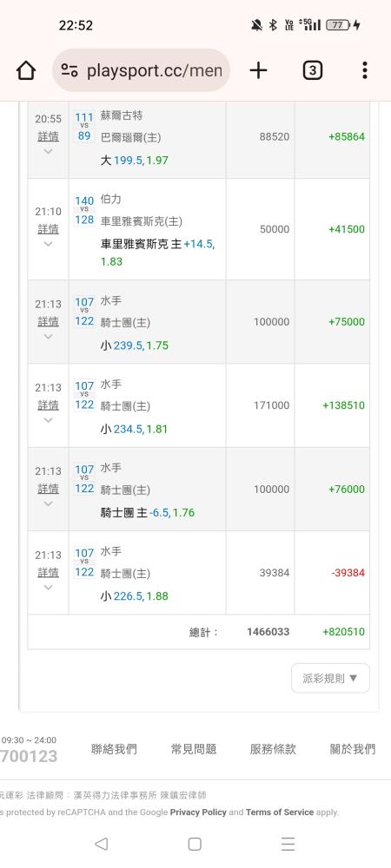Viewport: 391px width, 868px height.
Task: Open Google Privacy Policy link
Action: pos(198,812)
